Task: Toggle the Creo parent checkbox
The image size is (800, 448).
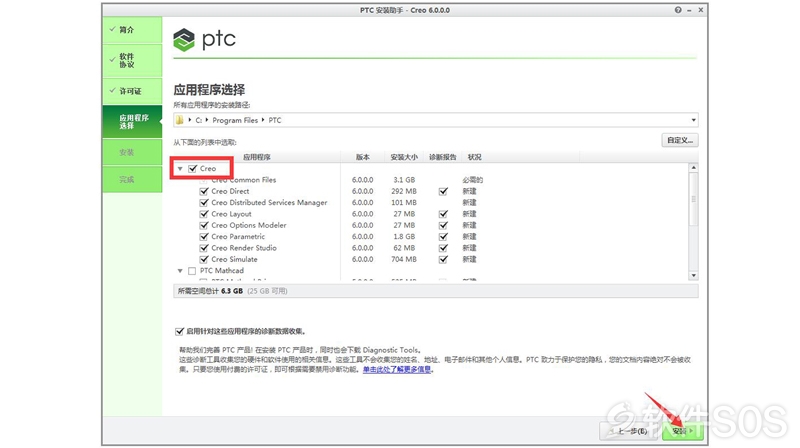Action: coord(192,168)
